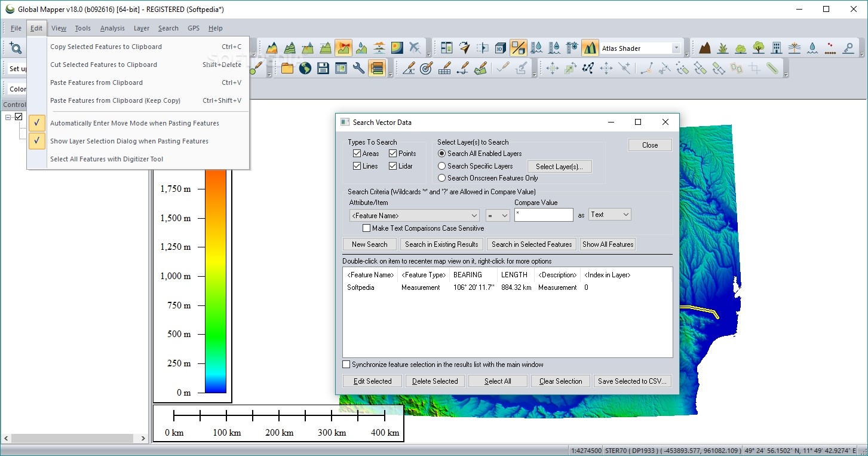Open the Map Layout editor icon
This screenshot has width=868, height=456.
[446, 48]
